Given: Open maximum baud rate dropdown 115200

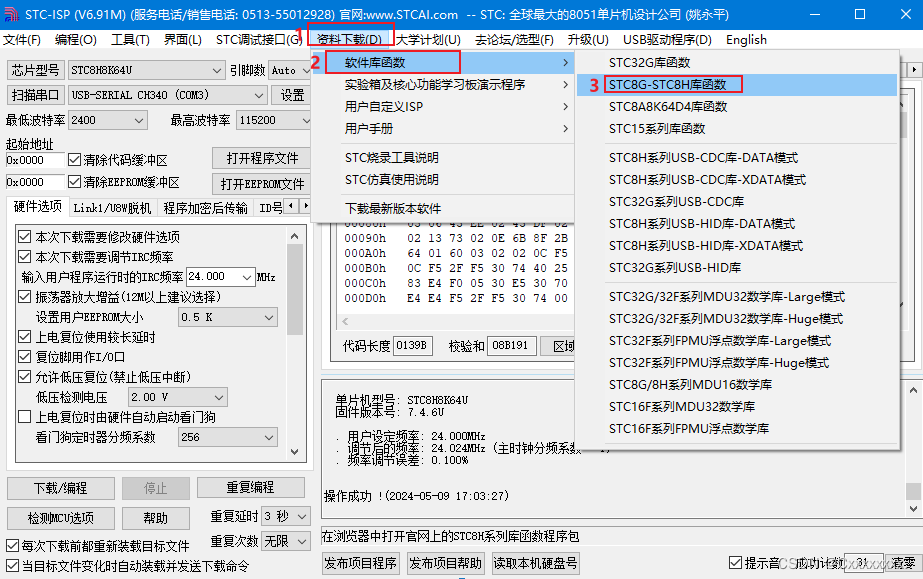Looking at the screenshot, I should (274, 120).
